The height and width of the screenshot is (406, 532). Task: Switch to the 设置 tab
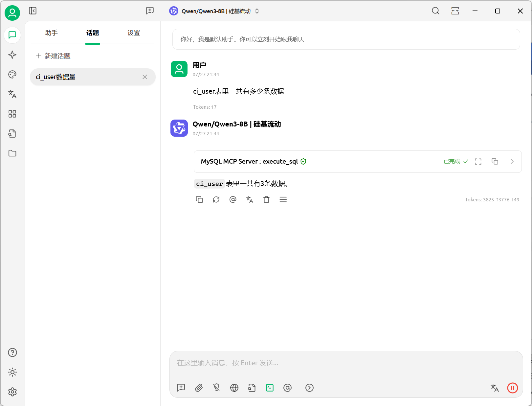click(x=134, y=33)
